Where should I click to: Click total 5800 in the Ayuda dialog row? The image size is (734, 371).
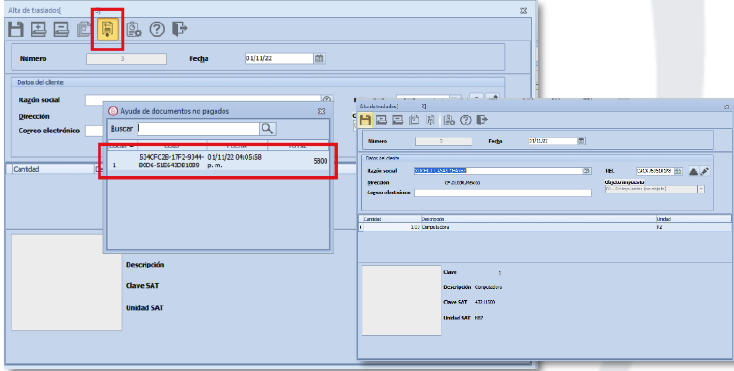pos(320,161)
